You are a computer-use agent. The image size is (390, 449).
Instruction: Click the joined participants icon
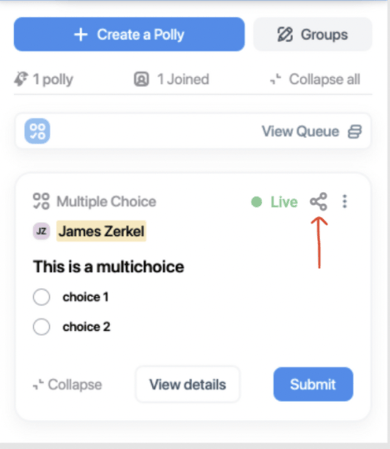[x=141, y=79]
